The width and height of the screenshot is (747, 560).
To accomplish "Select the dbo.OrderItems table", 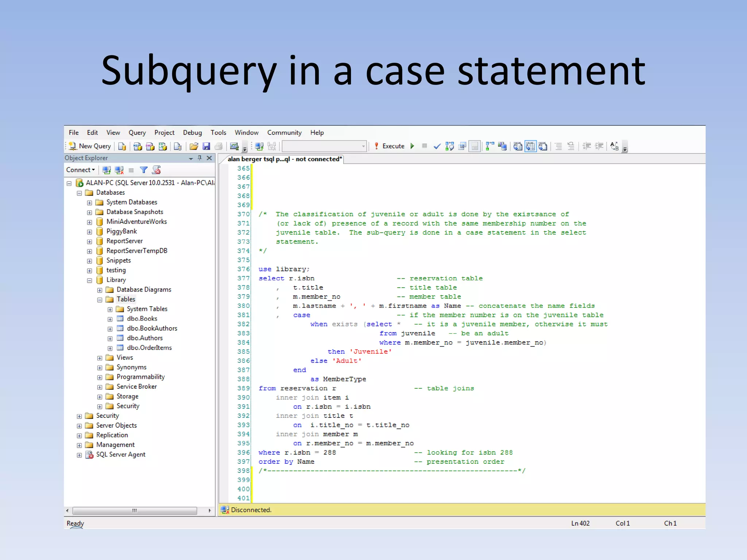I will [x=149, y=348].
